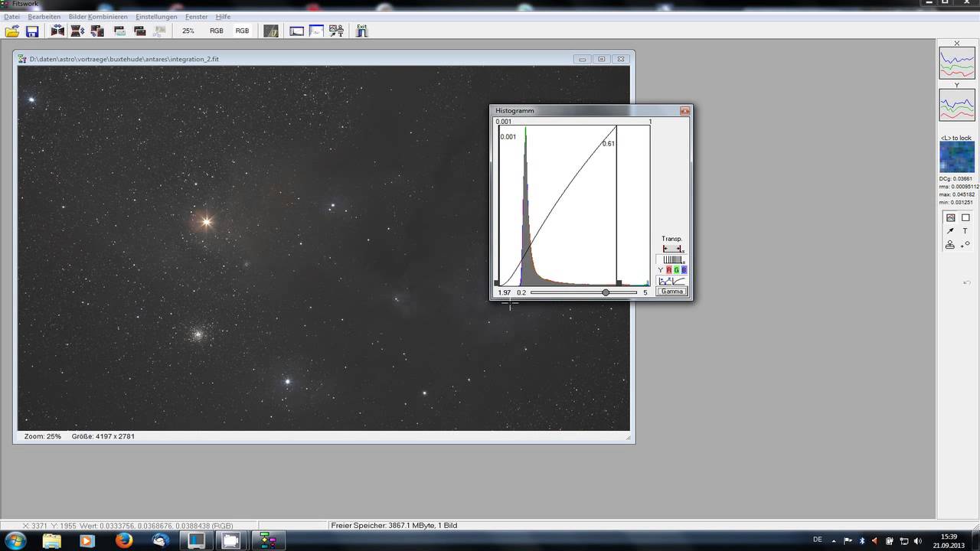
Task: Click the dark gradient preview toolbar icon
Action: (271, 31)
